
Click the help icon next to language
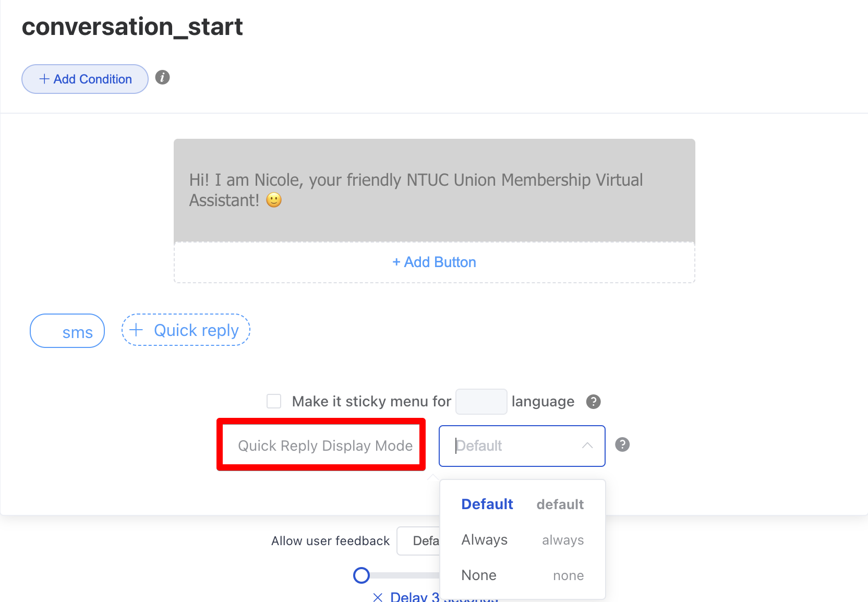[x=593, y=402]
